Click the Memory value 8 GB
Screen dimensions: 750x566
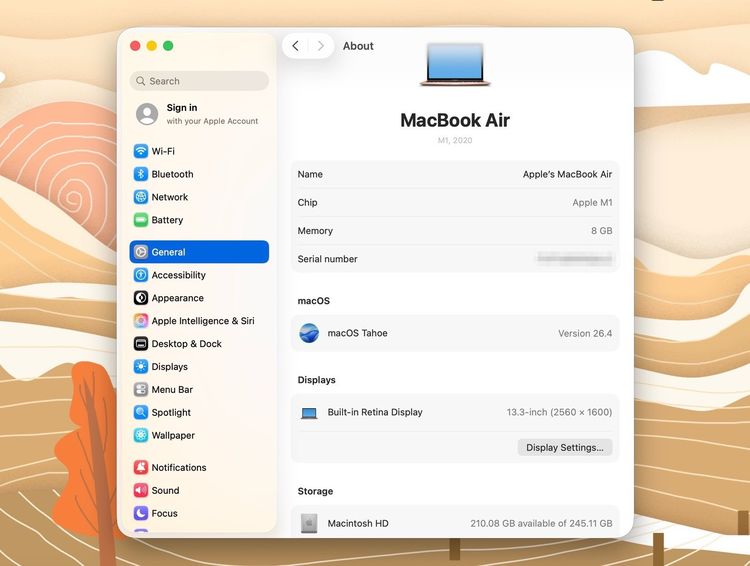pyautogui.click(x=601, y=231)
